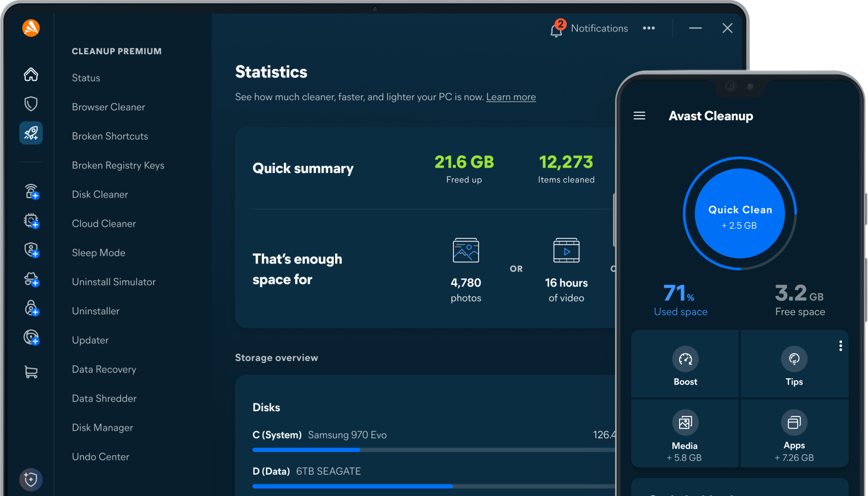The height and width of the screenshot is (496, 868).
Task: Click the hat and glasses incognito icon
Action: click(31, 279)
